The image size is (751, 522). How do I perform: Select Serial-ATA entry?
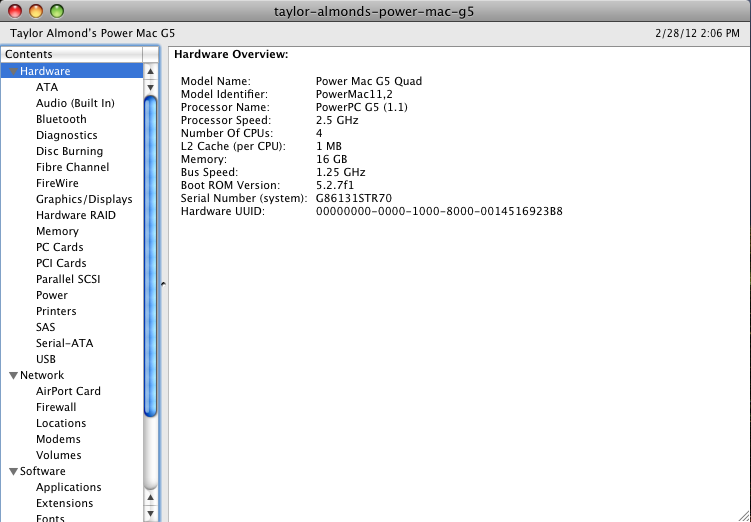pos(64,343)
